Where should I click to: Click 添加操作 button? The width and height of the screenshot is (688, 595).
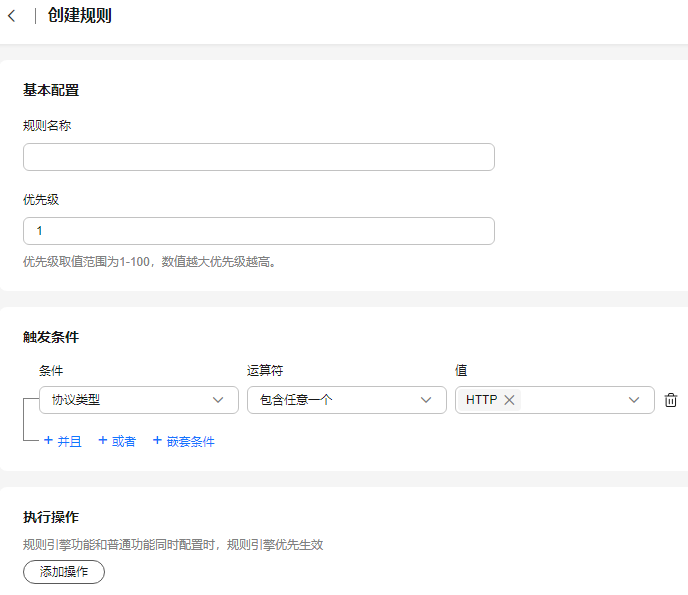[64, 572]
